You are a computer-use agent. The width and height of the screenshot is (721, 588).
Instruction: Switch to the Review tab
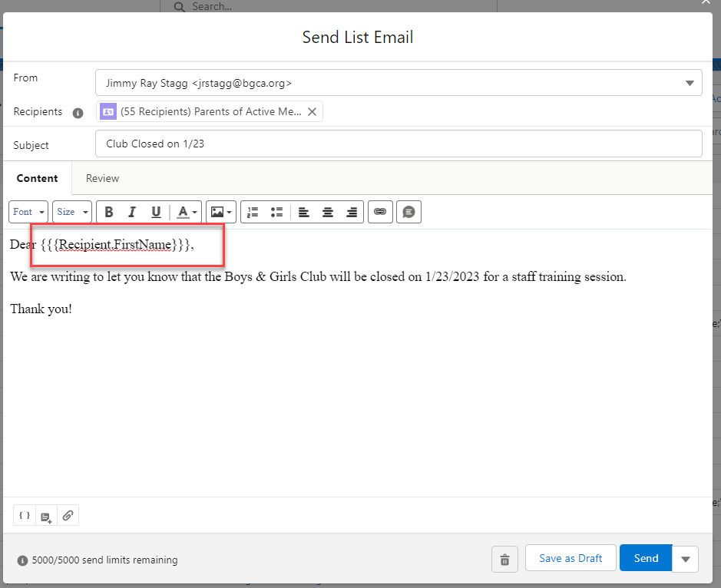[x=102, y=178]
